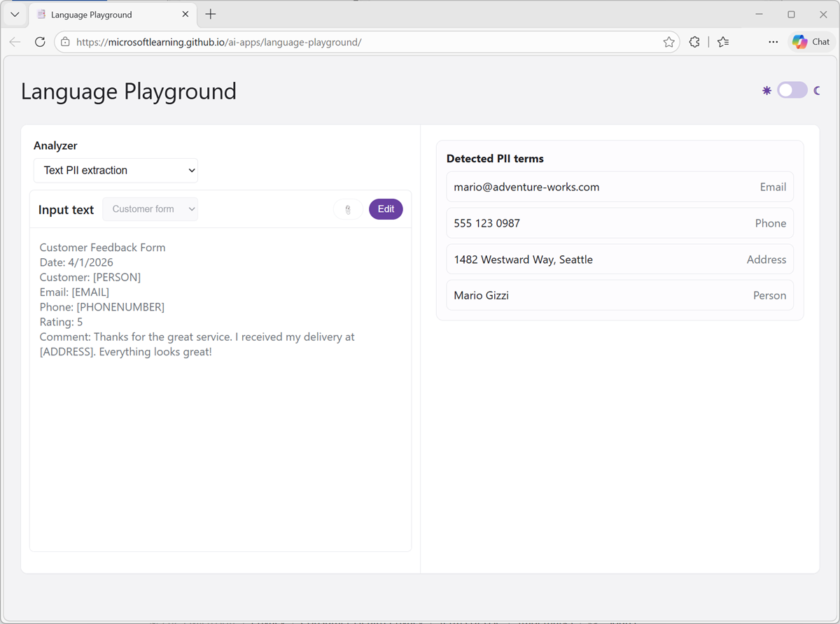Click the browser back arrow
This screenshot has height=624, width=840.
(x=15, y=41)
